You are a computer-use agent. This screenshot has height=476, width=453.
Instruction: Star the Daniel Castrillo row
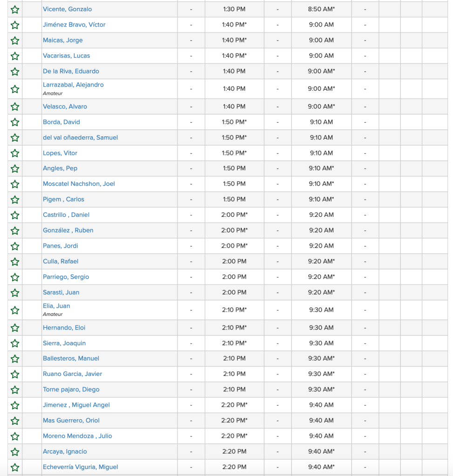pos(15,215)
